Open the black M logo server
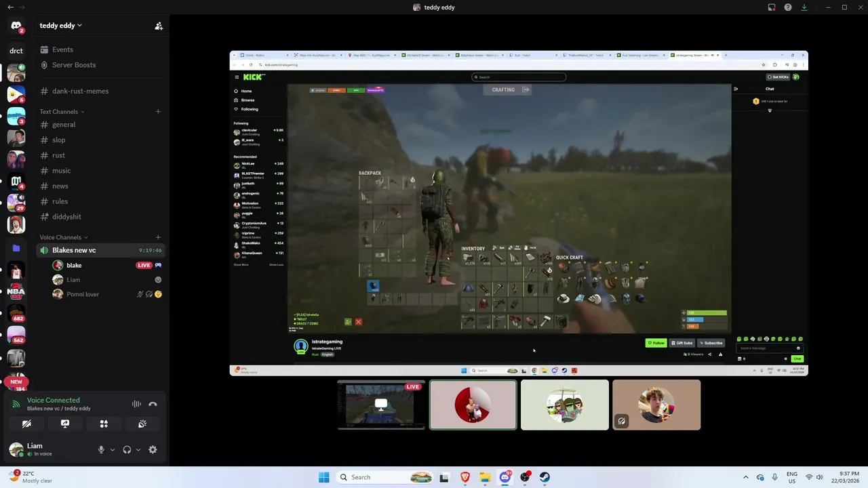Screen dimensions: 868x488 point(16,181)
